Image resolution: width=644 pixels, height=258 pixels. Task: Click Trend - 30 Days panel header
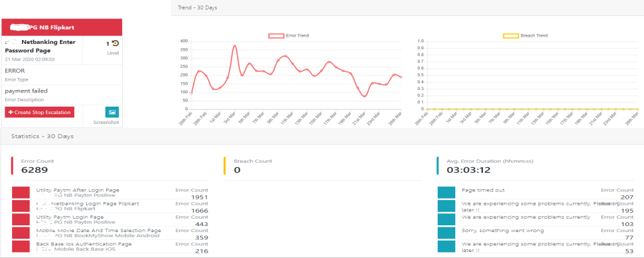(408, 8)
